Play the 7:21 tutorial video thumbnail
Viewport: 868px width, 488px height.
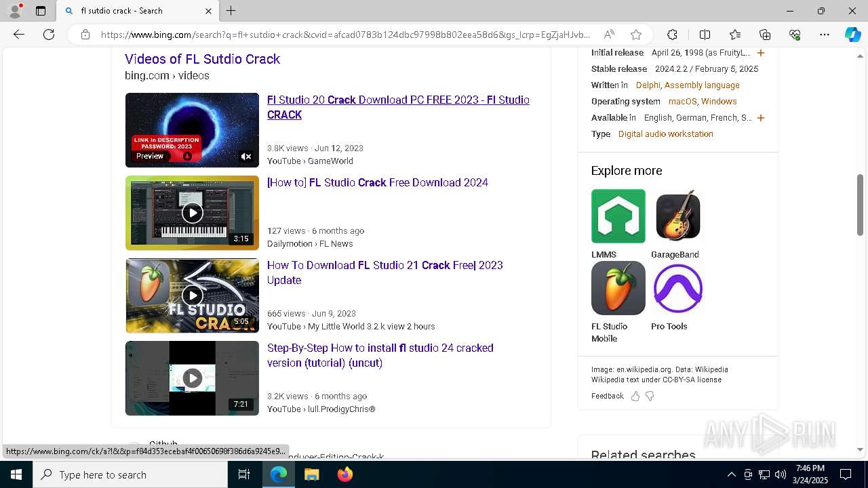[x=192, y=378]
